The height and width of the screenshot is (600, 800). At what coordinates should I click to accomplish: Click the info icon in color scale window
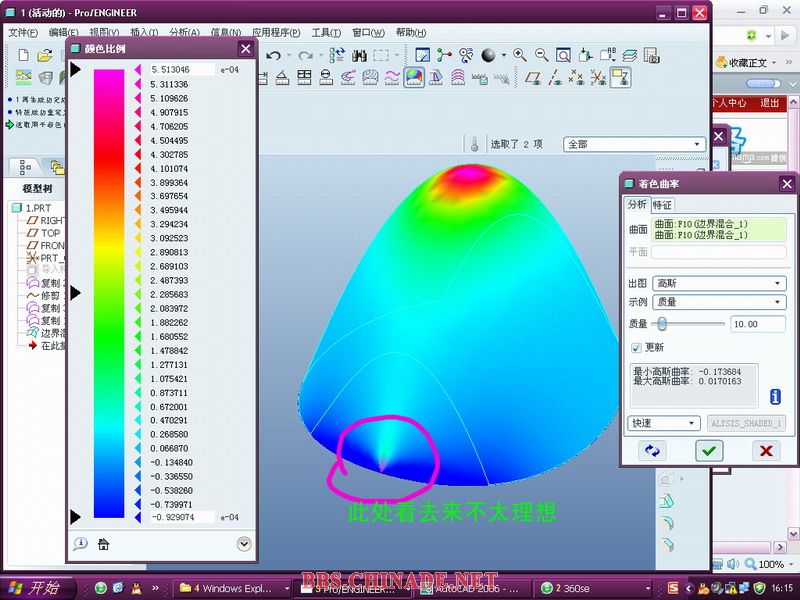(80, 544)
